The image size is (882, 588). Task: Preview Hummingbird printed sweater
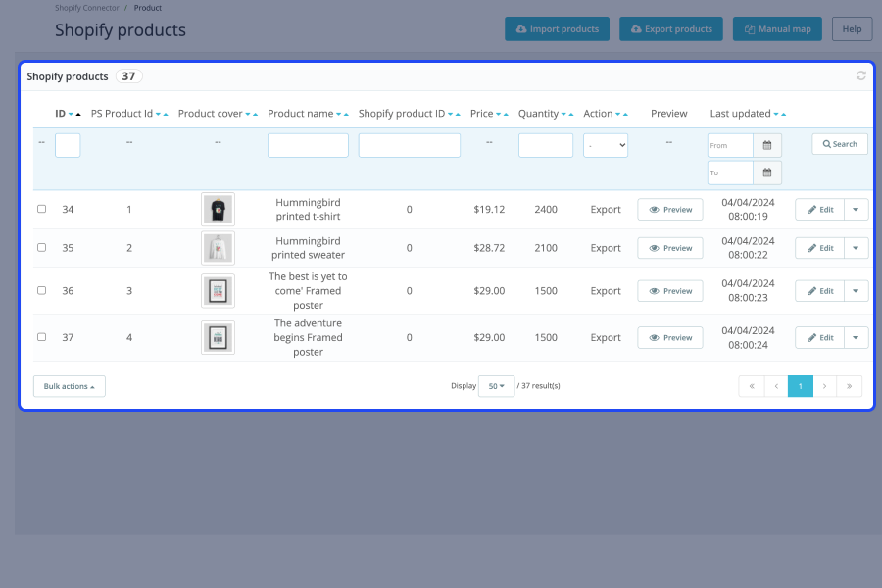point(670,248)
